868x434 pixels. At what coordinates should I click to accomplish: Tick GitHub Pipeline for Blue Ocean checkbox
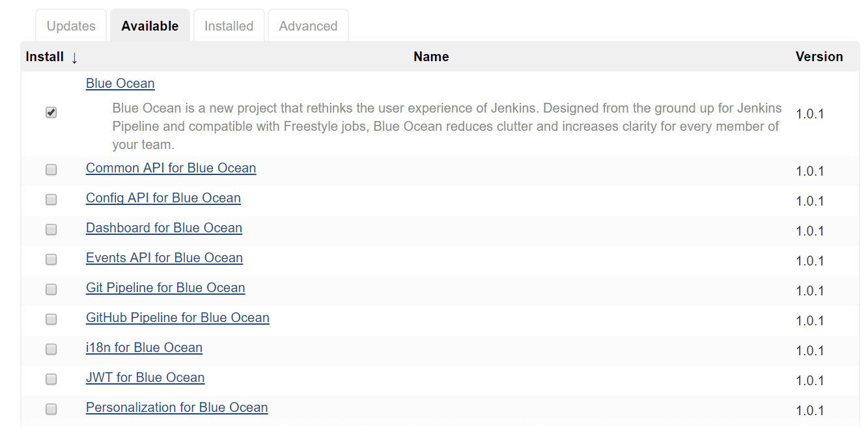(51, 319)
